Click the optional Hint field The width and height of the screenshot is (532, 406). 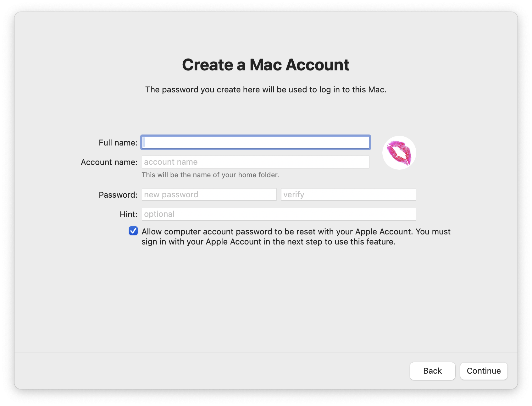279,214
